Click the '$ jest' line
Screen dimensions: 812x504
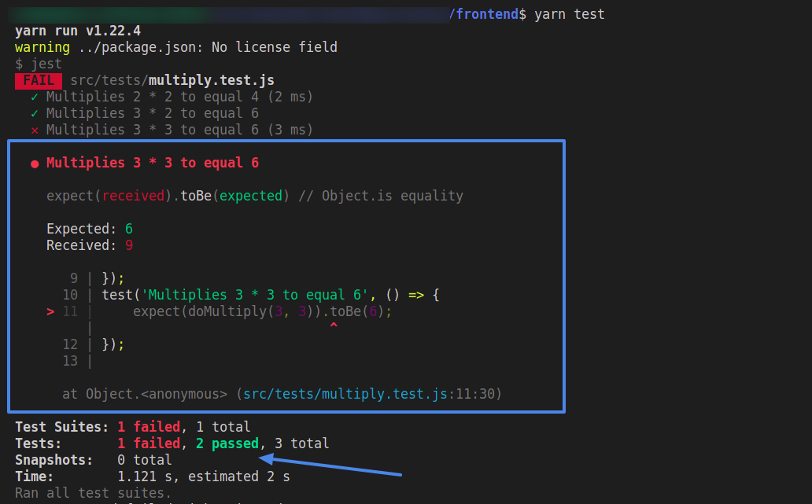click(39, 64)
